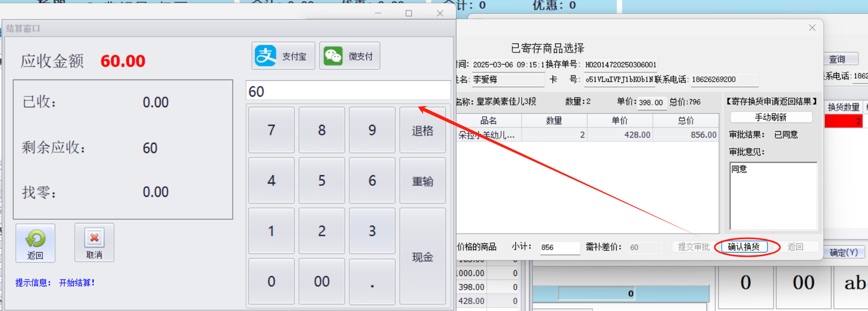Click the exchange order number H02014720250306001
Image resolution: width=868 pixels, height=311 pixels.
coord(621,65)
